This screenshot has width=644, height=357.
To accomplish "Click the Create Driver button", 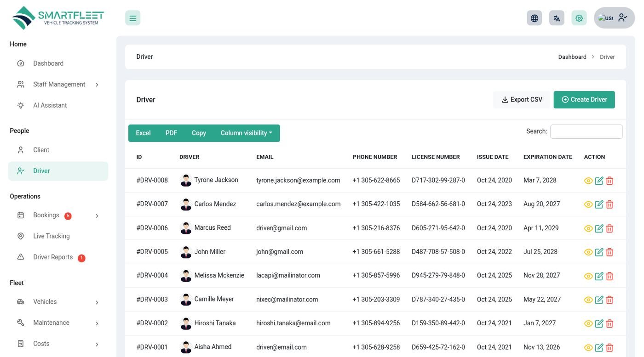I will (584, 100).
